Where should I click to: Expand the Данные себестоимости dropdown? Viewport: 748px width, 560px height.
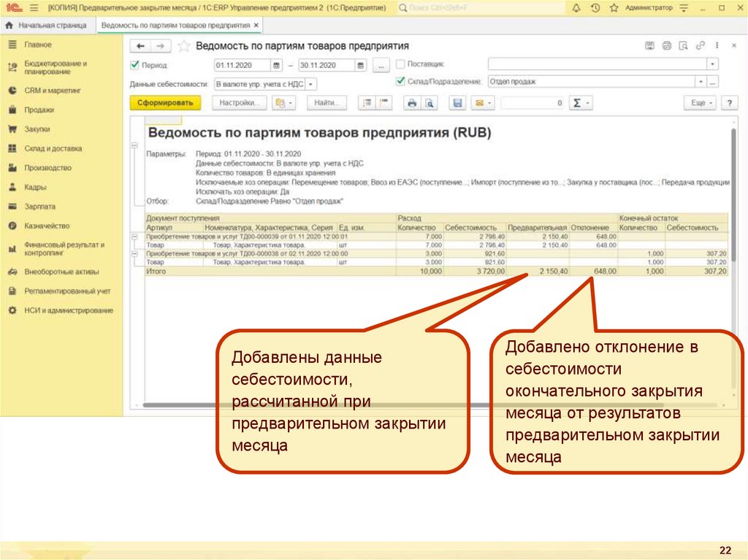(x=311, y=84)
